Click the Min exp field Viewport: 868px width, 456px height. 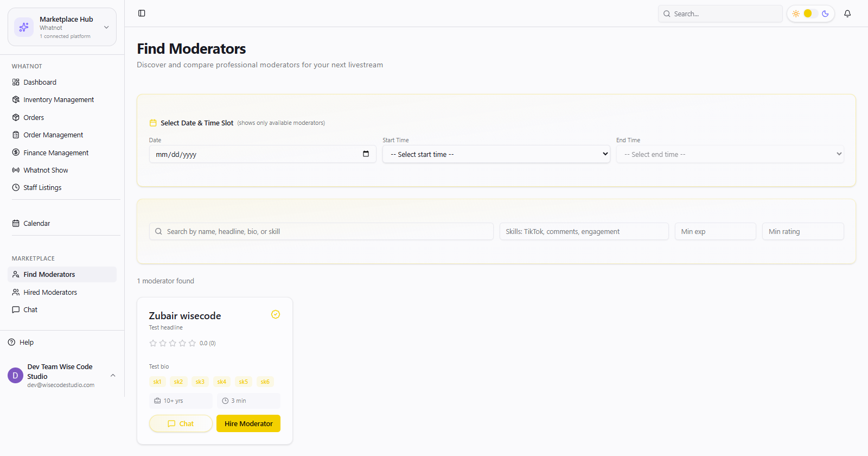point(715,231)
